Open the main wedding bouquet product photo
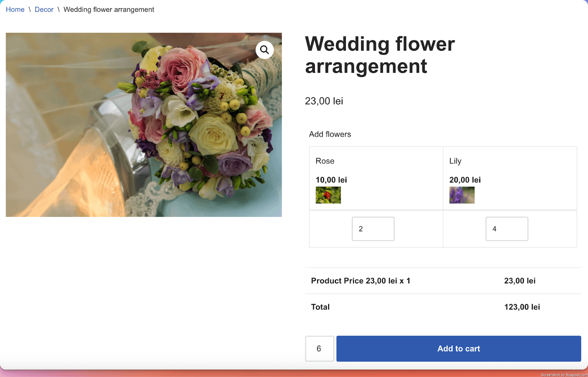Viewport: 588px width, 377px height. click(x=143, y=125)
